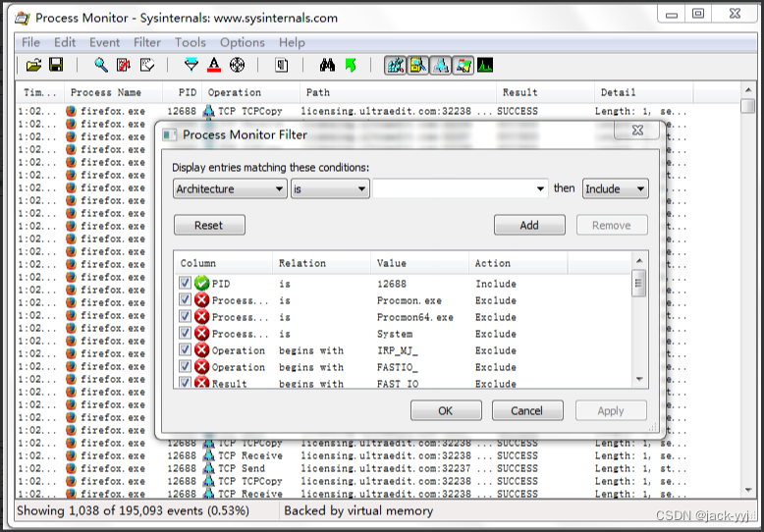Select the crosshair target window icon

point(238,65)
